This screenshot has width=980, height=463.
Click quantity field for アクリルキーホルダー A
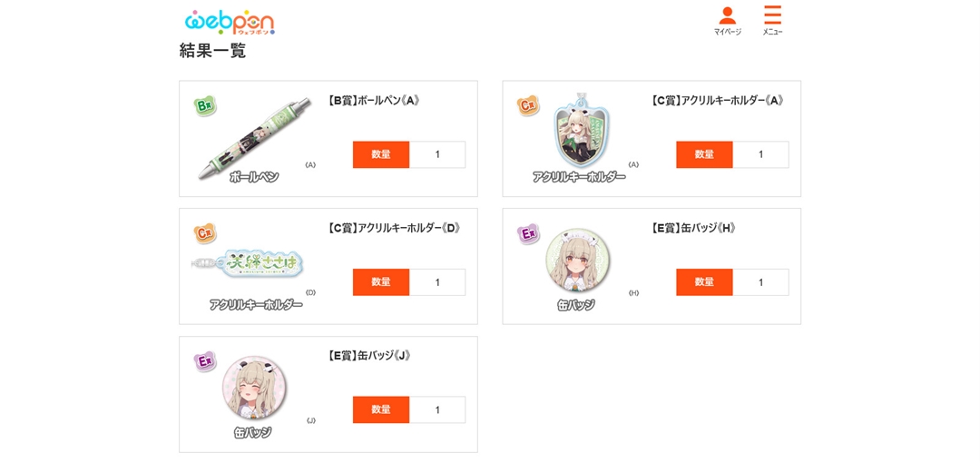click(760, 154)
